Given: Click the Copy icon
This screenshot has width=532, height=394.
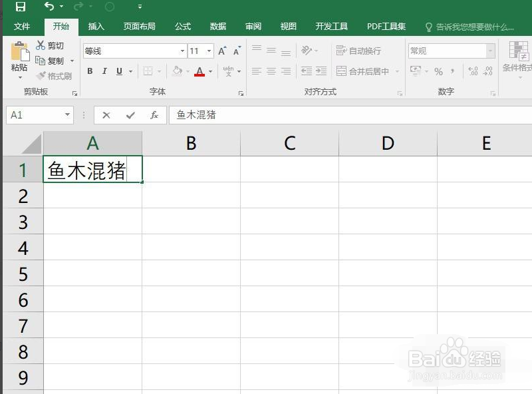Looking at the screenshot, I should coord(41,61).
